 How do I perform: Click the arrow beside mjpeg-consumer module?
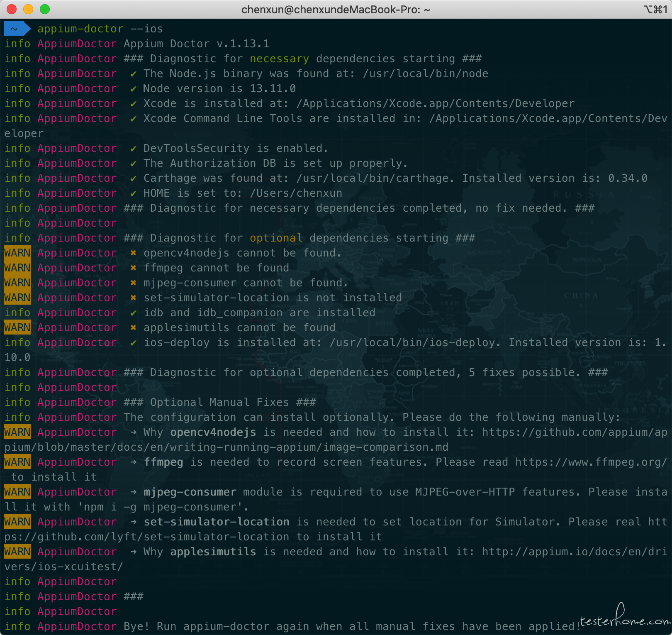point(133,492)
